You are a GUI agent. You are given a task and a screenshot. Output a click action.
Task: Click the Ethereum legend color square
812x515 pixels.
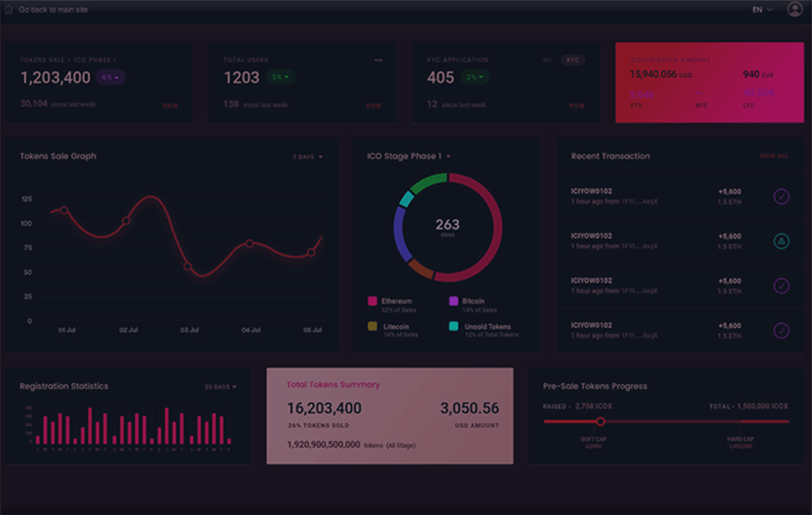(x=372, y=301)
